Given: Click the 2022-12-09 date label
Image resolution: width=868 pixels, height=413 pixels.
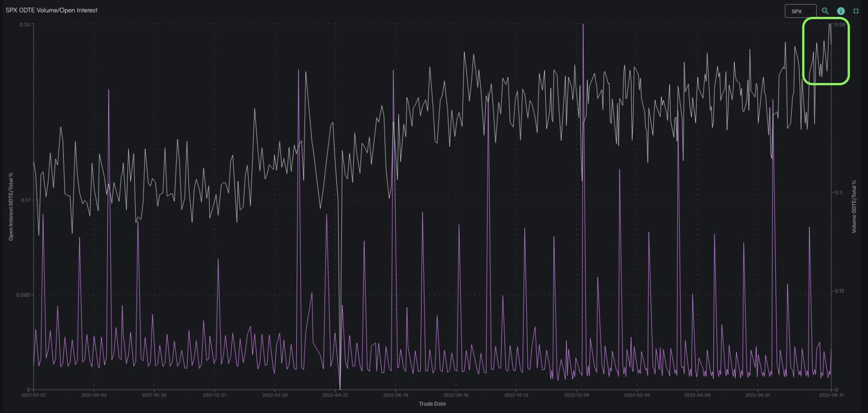Looking at the screenshot, I should [x=577, y=395].
